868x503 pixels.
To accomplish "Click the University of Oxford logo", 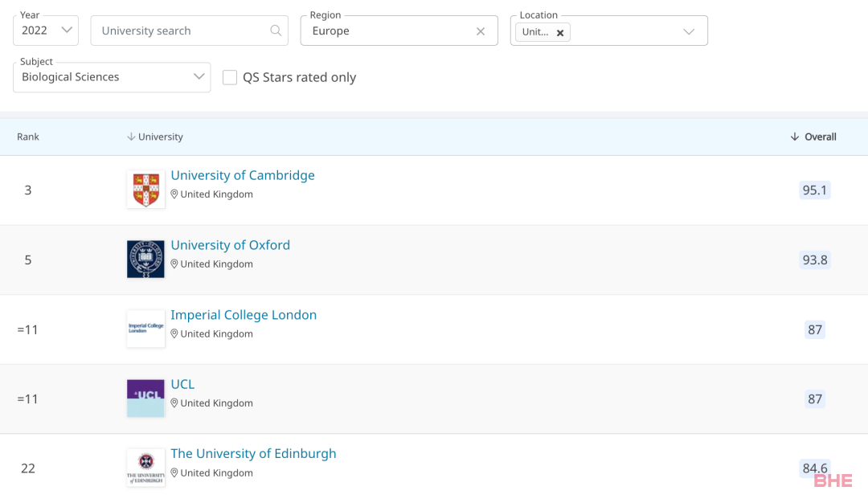I will coord(145,260).
